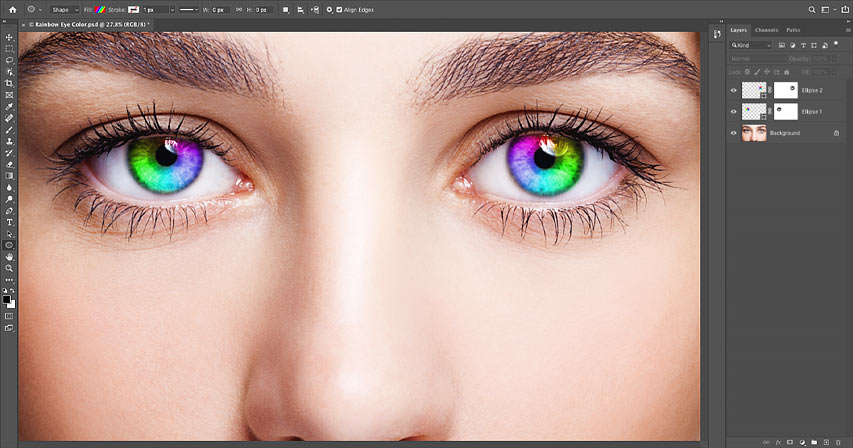Open the stroke line style dropdown
The width and height of the screenshot is (853, 448).
[189, 9]
